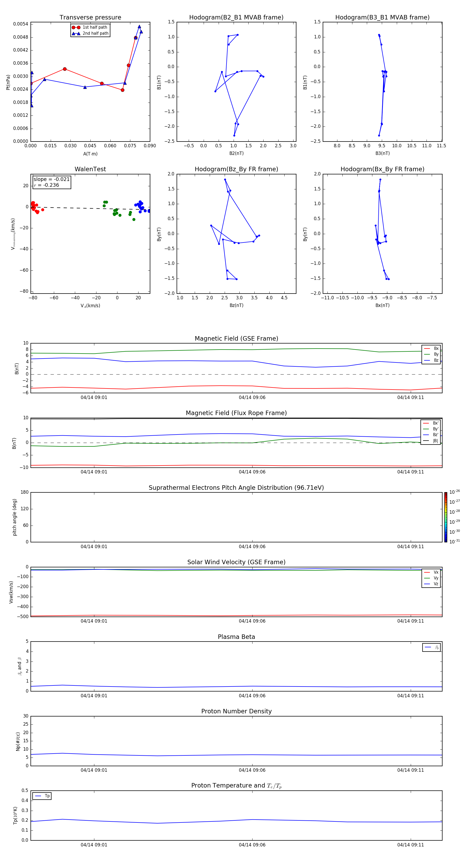Image resolution: width=473 pixels, height=868 pixels.
Task: Click the 180 tick on pitch angle axis
Action: point(25,492)
